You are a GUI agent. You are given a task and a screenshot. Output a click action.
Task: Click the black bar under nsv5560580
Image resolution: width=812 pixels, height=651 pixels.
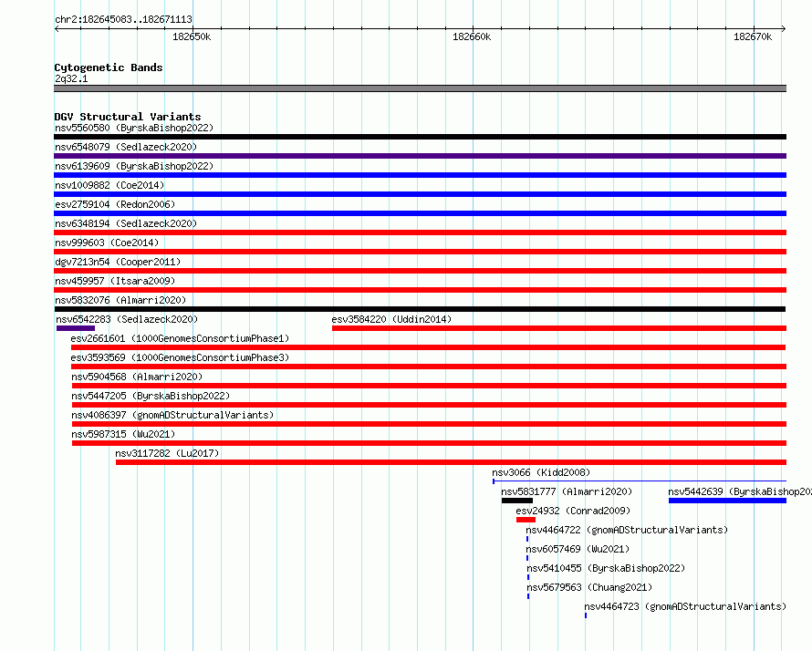pos(420,137)
